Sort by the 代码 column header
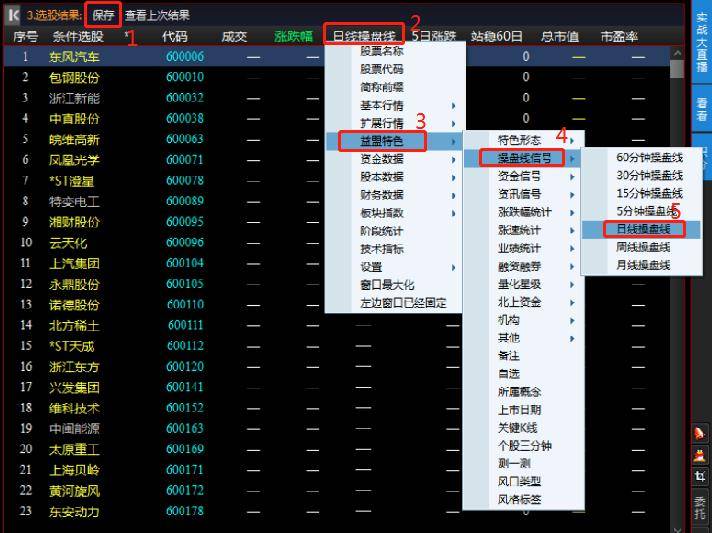The image size is (712, 533). [175, 36]
